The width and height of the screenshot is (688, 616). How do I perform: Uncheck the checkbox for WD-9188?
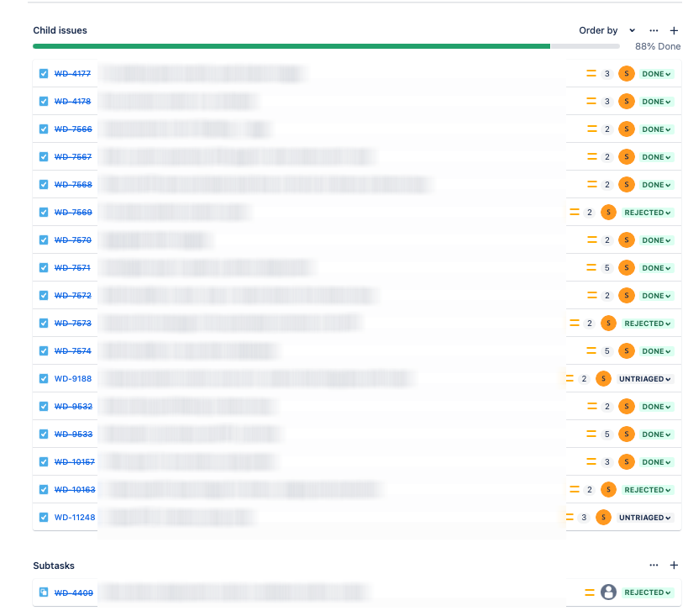tap(43, 378)
